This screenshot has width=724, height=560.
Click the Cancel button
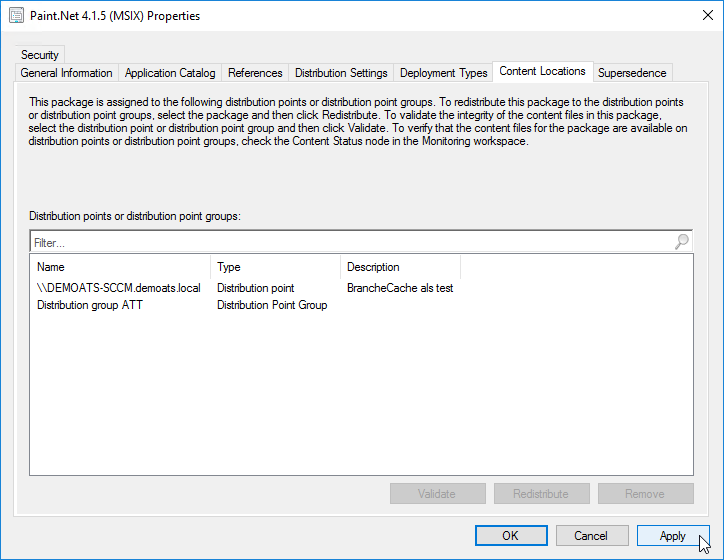[x=592, y=536]
